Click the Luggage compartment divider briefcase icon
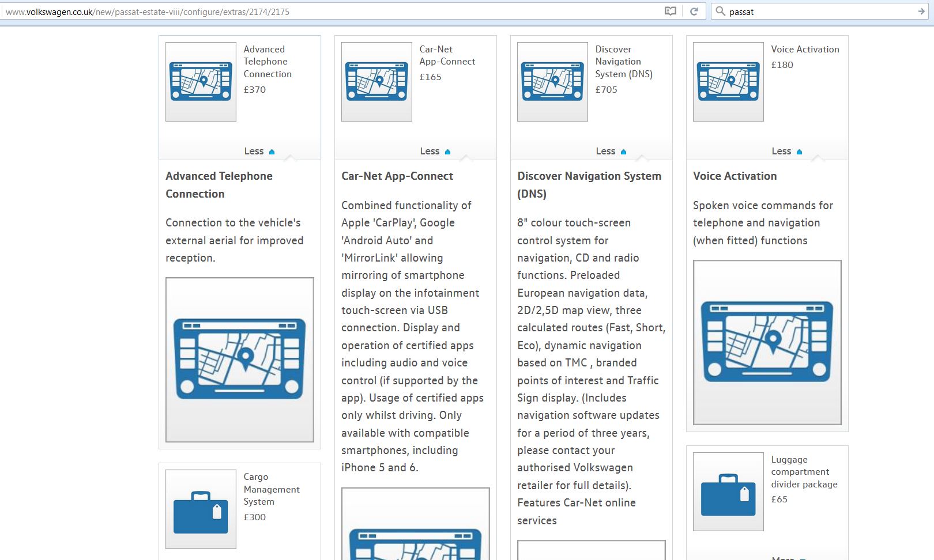The height and width of the screenshot is (560, 934). point(728,492)
